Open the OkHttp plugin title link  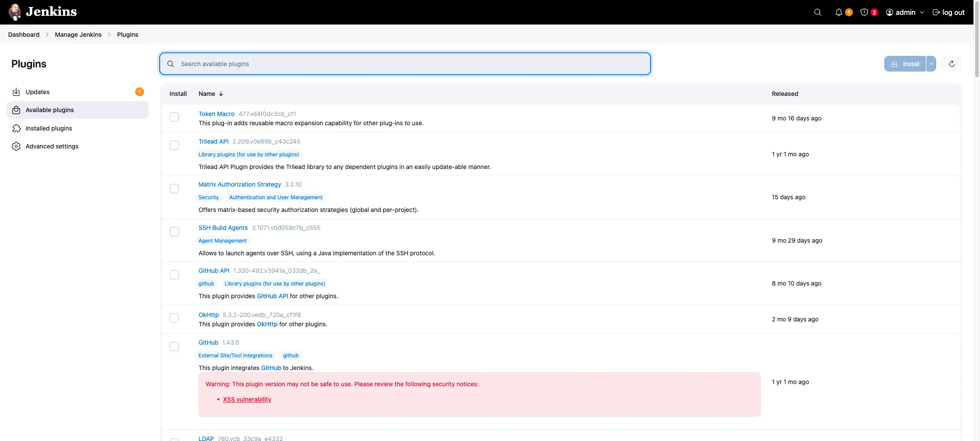[209, 315]
